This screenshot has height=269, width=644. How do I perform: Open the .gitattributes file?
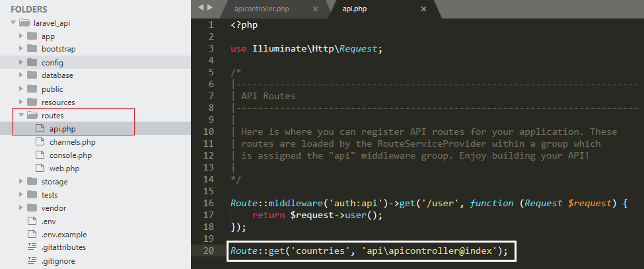pyautogui.click(x=63, y=247)
